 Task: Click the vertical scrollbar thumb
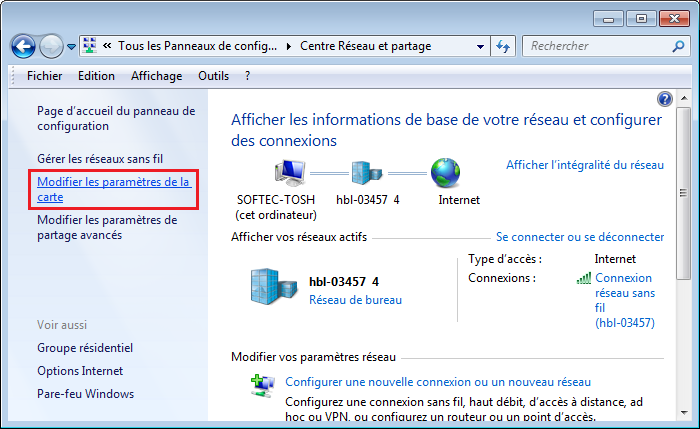pyautogui.click(x=683, y=193)
